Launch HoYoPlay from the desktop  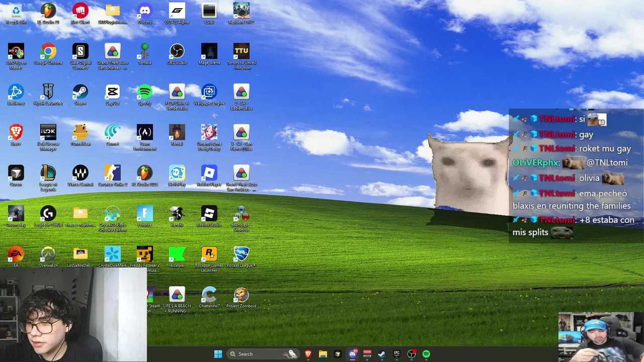(177, 176)
